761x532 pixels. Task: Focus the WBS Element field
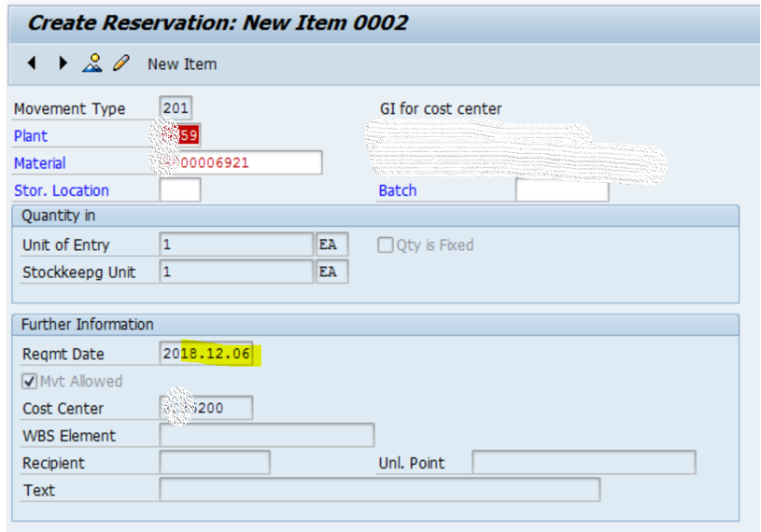click(267, 435)
